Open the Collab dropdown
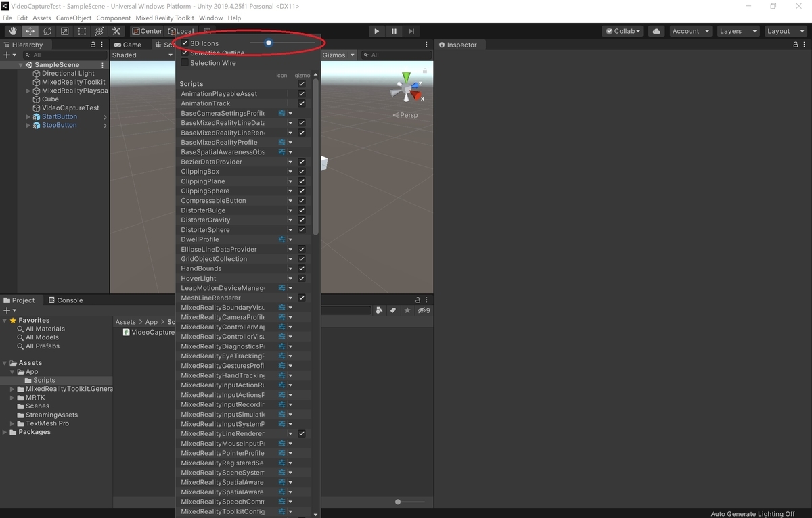 coord(622,31)
